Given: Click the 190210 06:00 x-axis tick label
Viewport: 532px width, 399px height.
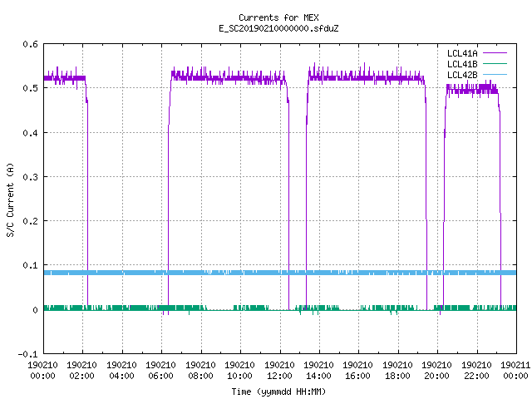Looking at the screenshot, I should click(x=161, y=371).
